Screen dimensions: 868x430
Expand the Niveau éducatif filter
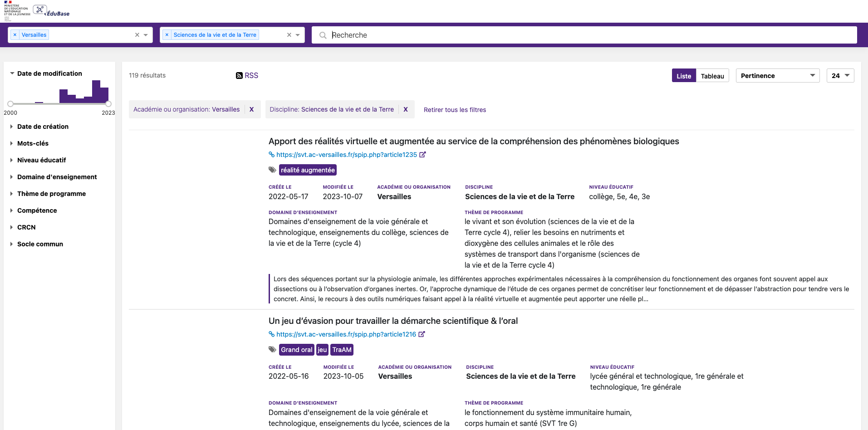click(41, 160)
